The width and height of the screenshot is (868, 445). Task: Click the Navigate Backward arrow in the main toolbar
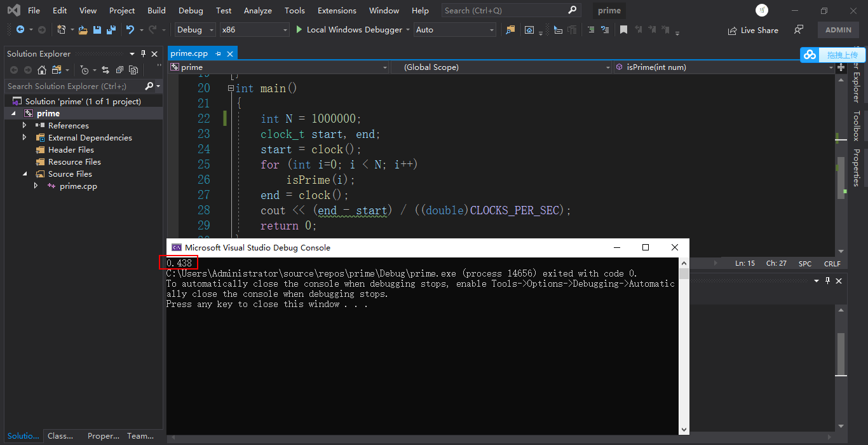[20, 30]
